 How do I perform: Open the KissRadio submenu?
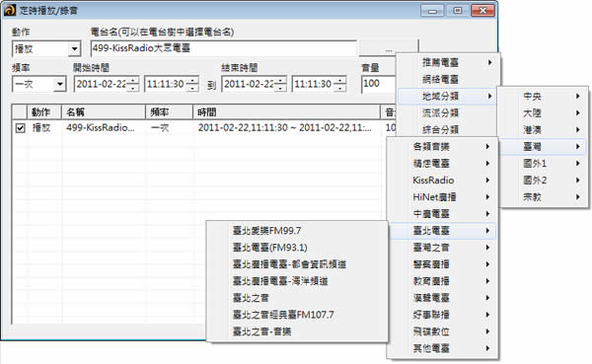(x=442, y=181)
